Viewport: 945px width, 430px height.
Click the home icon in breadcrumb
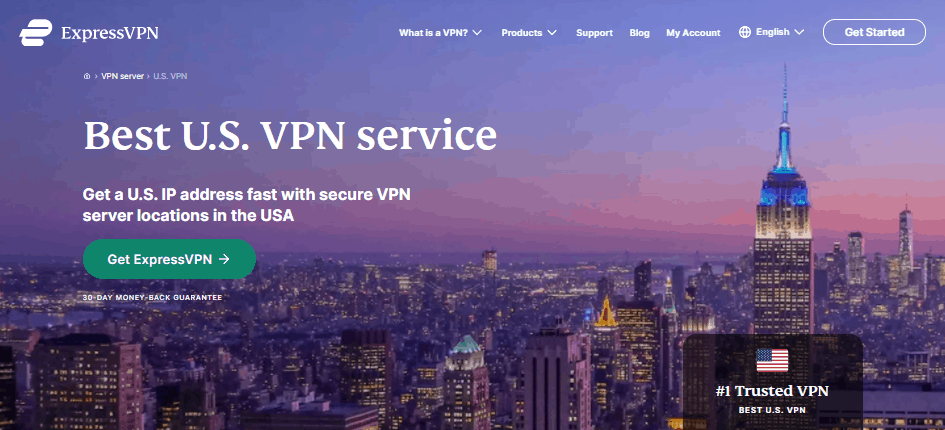pyautogui.click(x=87, y=77)
